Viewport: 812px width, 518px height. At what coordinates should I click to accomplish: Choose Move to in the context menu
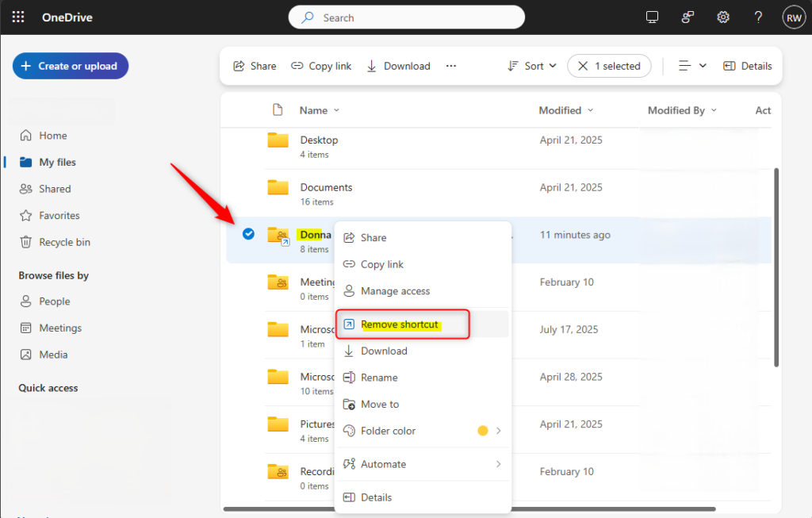pyautogui.click(x=423, y=404)
